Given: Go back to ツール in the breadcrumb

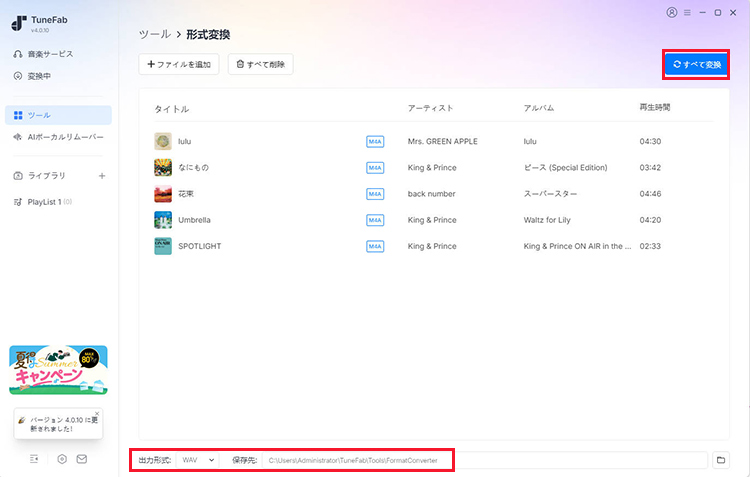Looking at the screenshot, I should click(x=154, y=34).
